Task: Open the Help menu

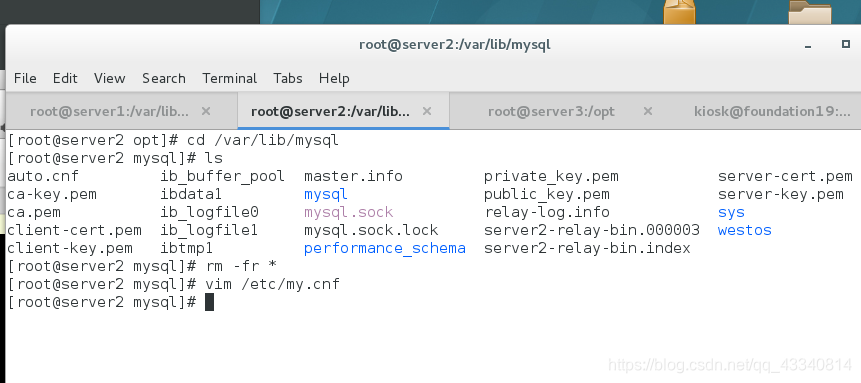Action: (334, 79)
